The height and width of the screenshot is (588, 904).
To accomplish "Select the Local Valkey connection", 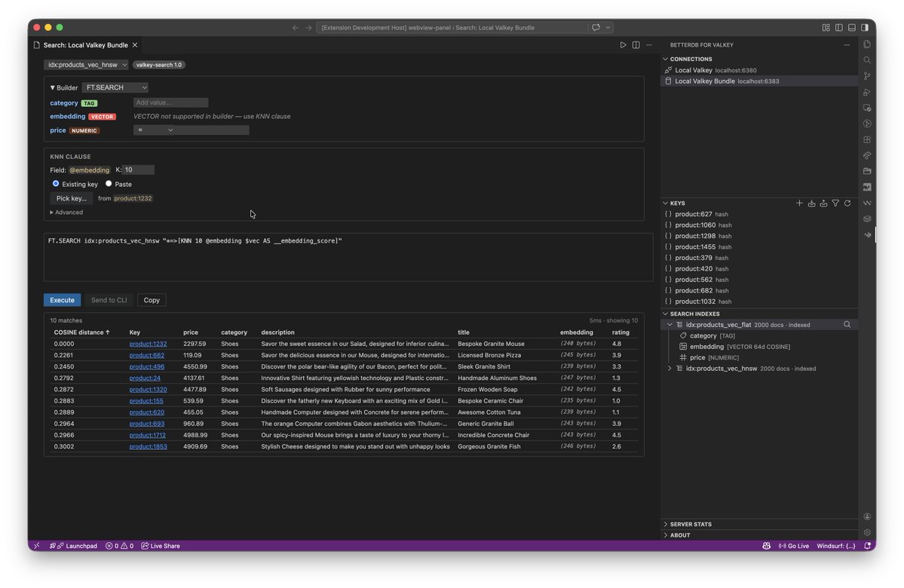I will click(x=758, y=70).
